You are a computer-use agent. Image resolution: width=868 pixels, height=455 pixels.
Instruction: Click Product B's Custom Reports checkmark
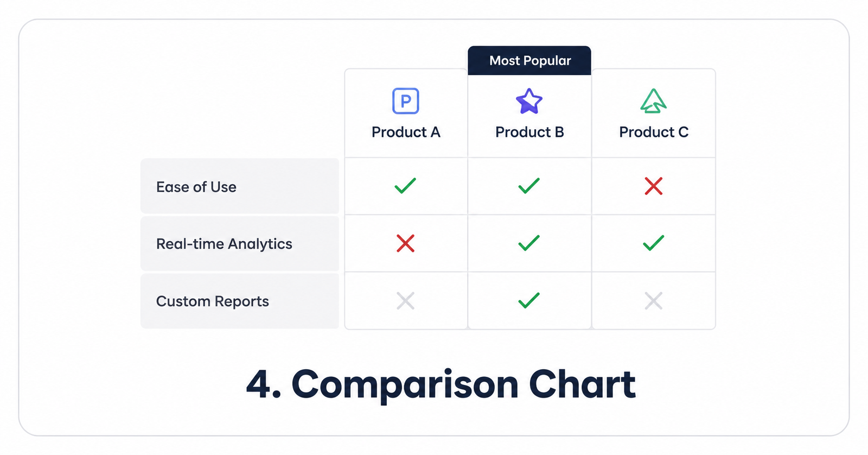pos(529,300)
